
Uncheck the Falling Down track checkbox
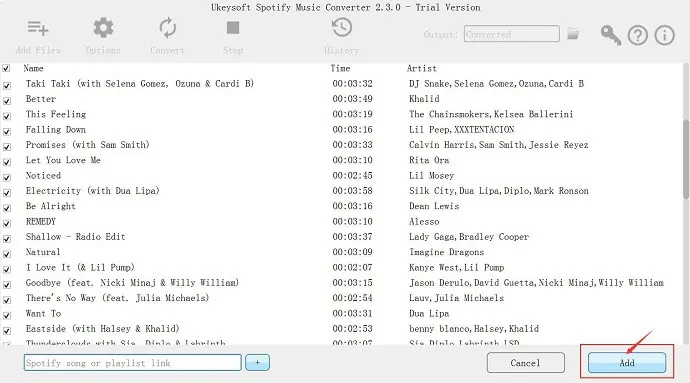pyautogui.click(x=7, y=132)
